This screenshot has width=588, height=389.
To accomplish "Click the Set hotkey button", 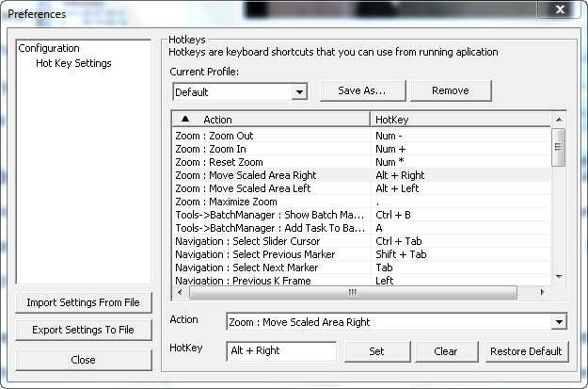I will coord(377,351).
